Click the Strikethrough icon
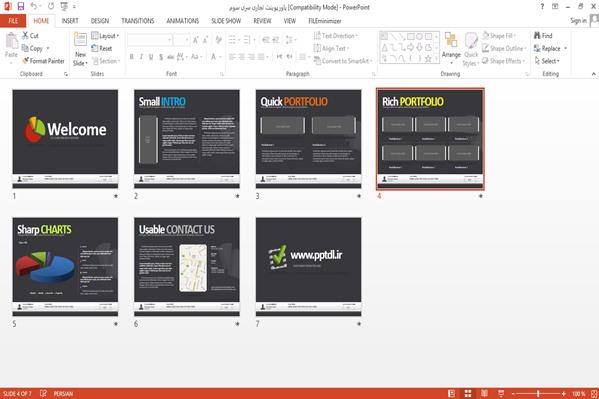 (x=170, y=57)
